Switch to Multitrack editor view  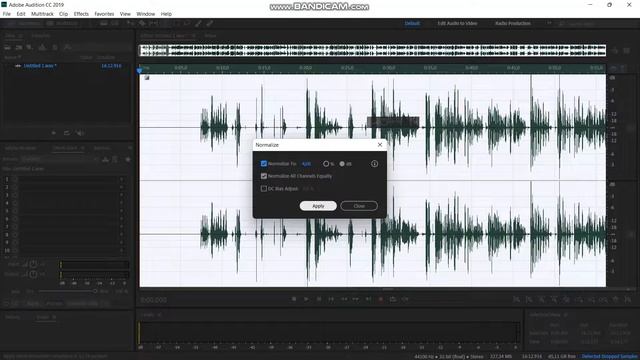pyautogui.click(x=63, y=24)
